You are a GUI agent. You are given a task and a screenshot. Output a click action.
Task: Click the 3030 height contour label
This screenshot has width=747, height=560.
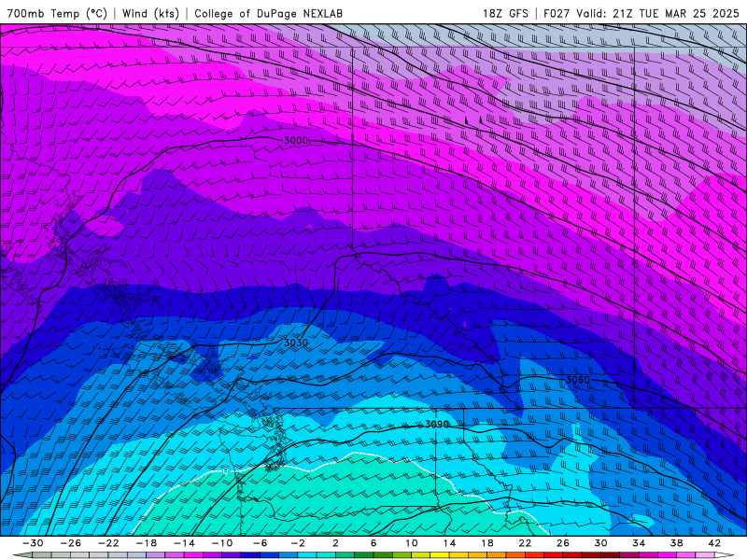coord(296,343)
